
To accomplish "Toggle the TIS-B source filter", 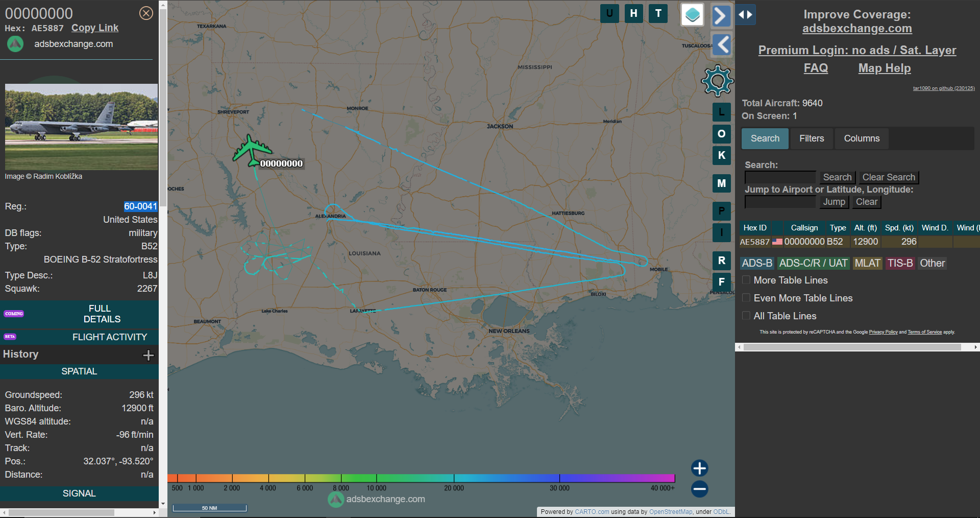I will tap(900, 263).
